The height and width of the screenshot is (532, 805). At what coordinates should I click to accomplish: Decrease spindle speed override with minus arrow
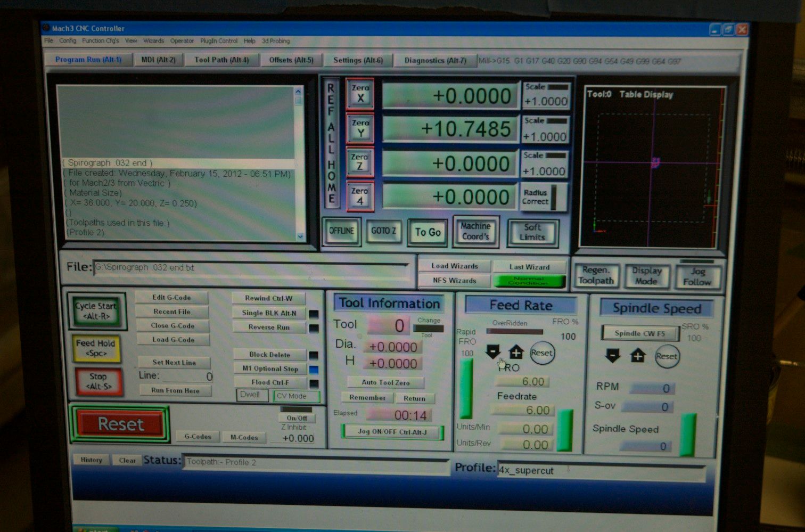[613, 355]
